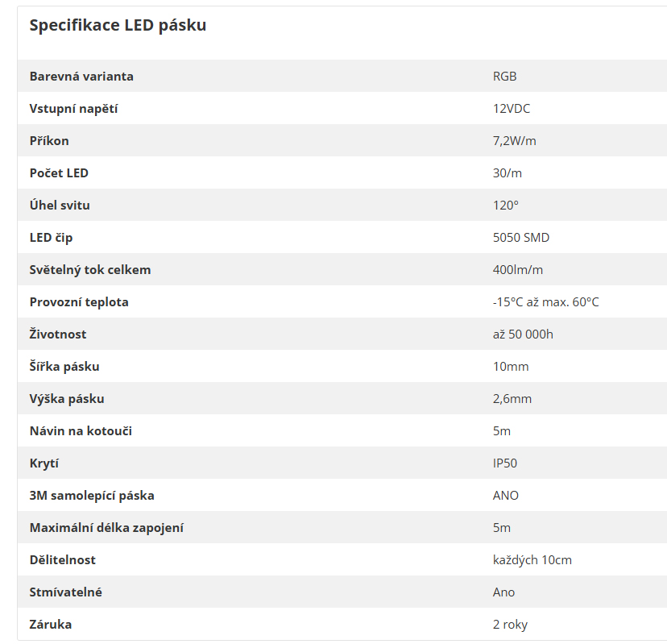This screenshot has height=644, width=667.
Task: Select the "Světelný tok celkem" label
Action: 90,270
